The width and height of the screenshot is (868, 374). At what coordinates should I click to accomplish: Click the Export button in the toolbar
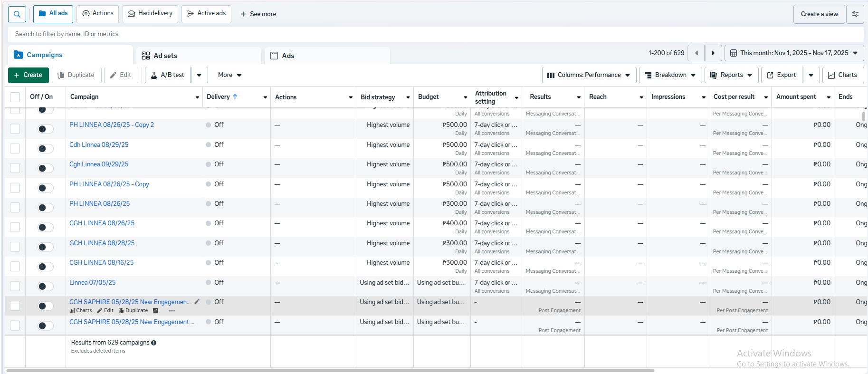click(x=782, y=75)
